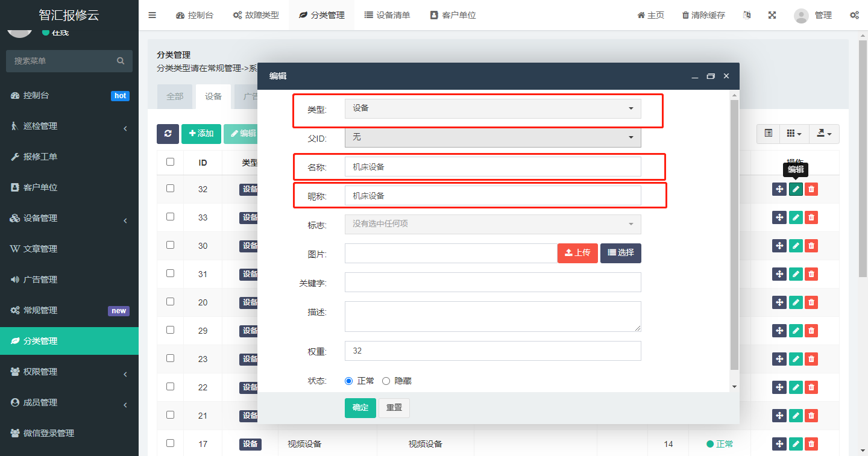The width and height of the screenshot is (868, 456).
Task: Open the 父ID dropdown showing 无
Action: click(492, 137)
